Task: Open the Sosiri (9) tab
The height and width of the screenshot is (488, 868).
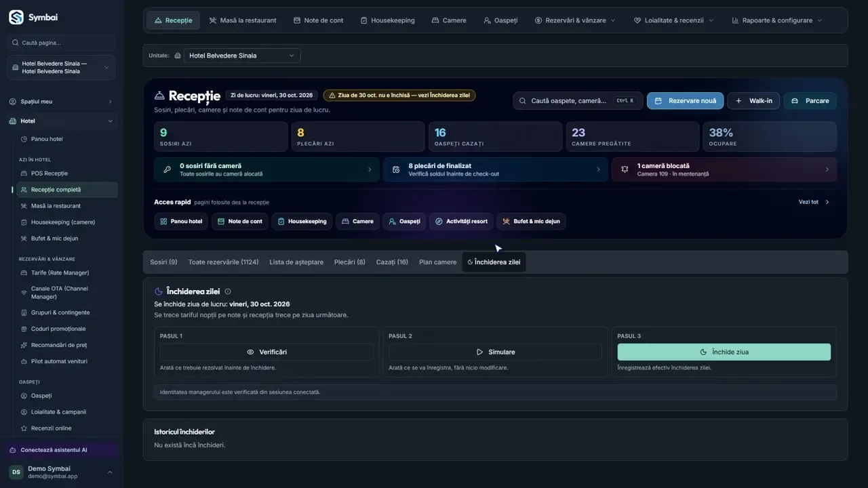Action: click(163, 262)
